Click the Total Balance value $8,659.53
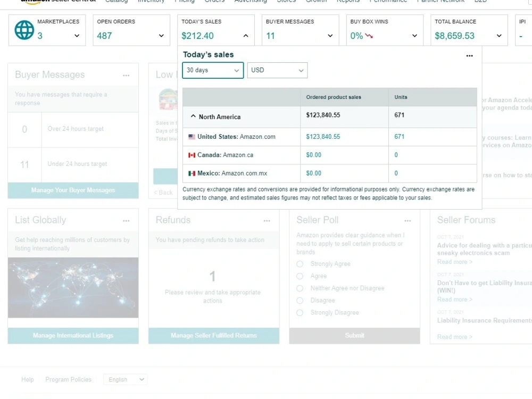Screen dimensions: 532x399 coord(455,36)
